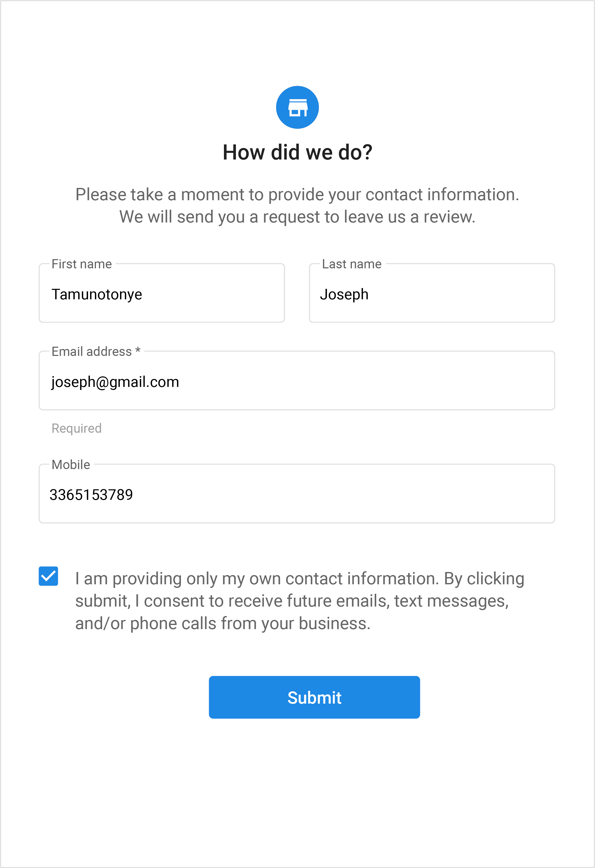Click the "Required" helper text

point(77,428)
